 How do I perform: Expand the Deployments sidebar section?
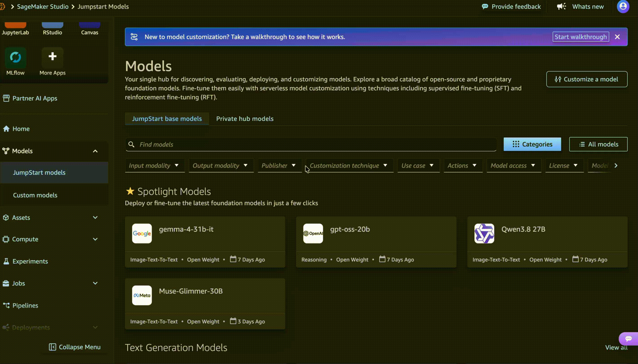(95, 327)
